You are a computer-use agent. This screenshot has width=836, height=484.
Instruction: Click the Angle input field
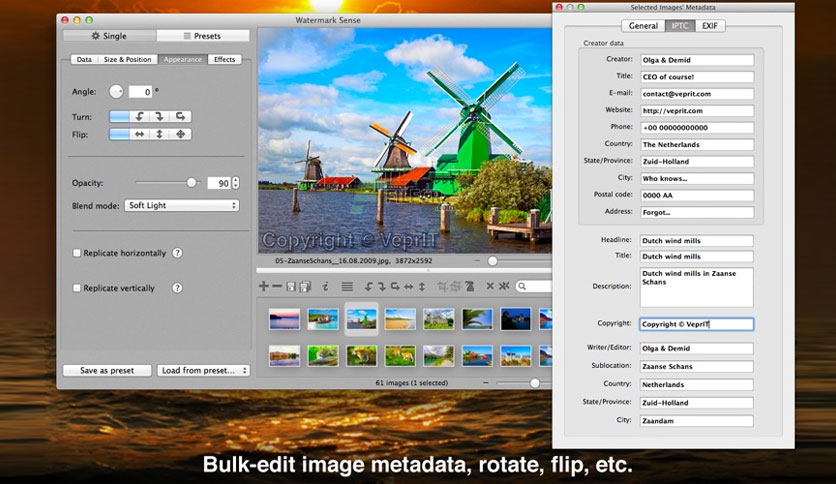tap(140, 92)
